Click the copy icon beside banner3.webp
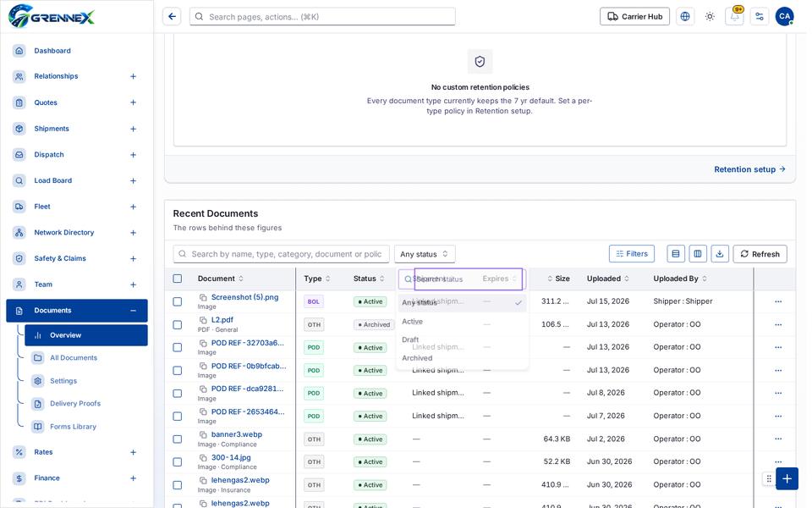The image size is (812, 508). click(x=203, y=435)
